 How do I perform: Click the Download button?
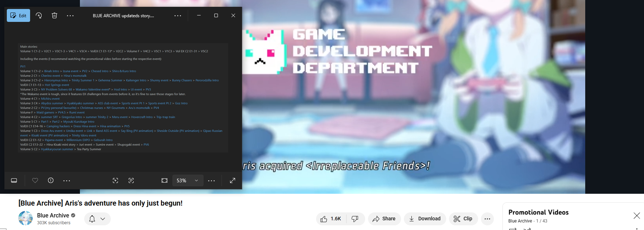tap(425, 219)
